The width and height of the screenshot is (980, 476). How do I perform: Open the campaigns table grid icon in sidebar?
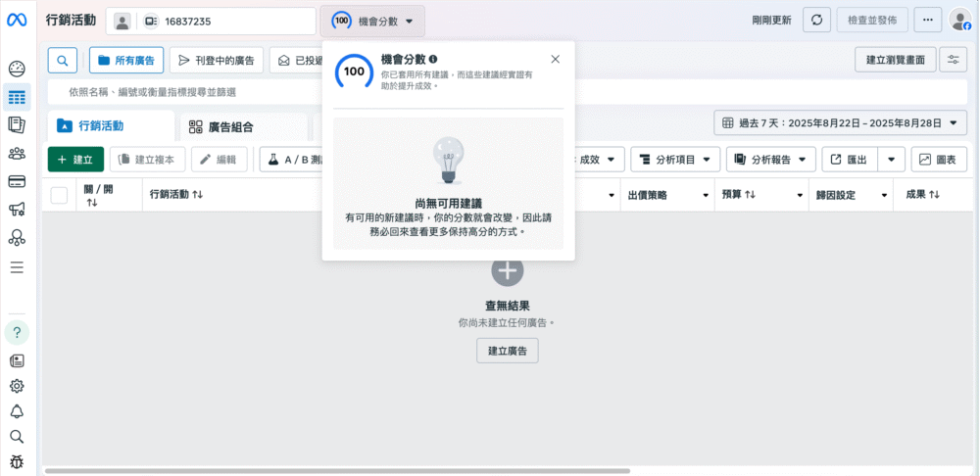(x=17, y=97)
